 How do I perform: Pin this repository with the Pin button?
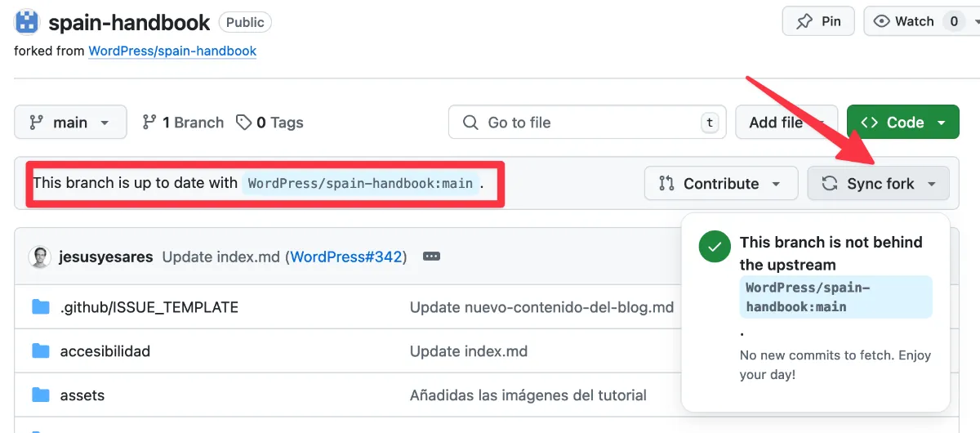(x=818, y=21)
